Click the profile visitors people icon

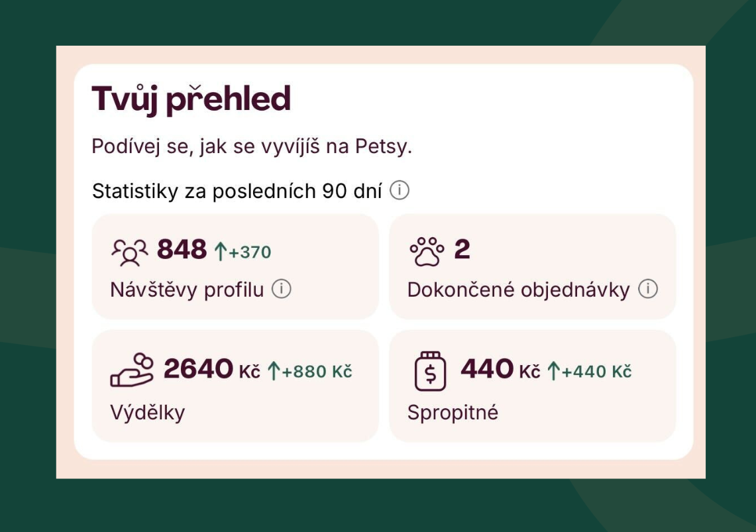tap(130, 252)
